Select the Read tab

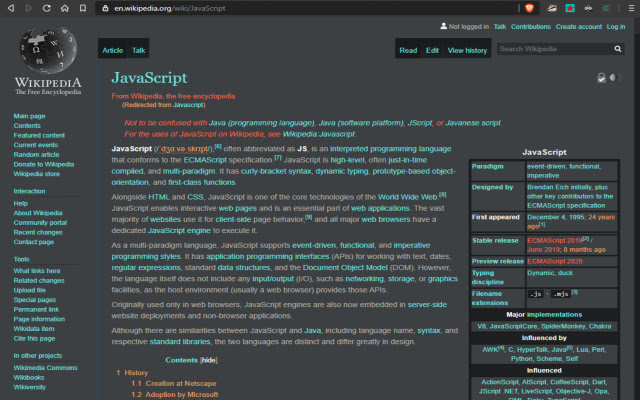[408, 51]
